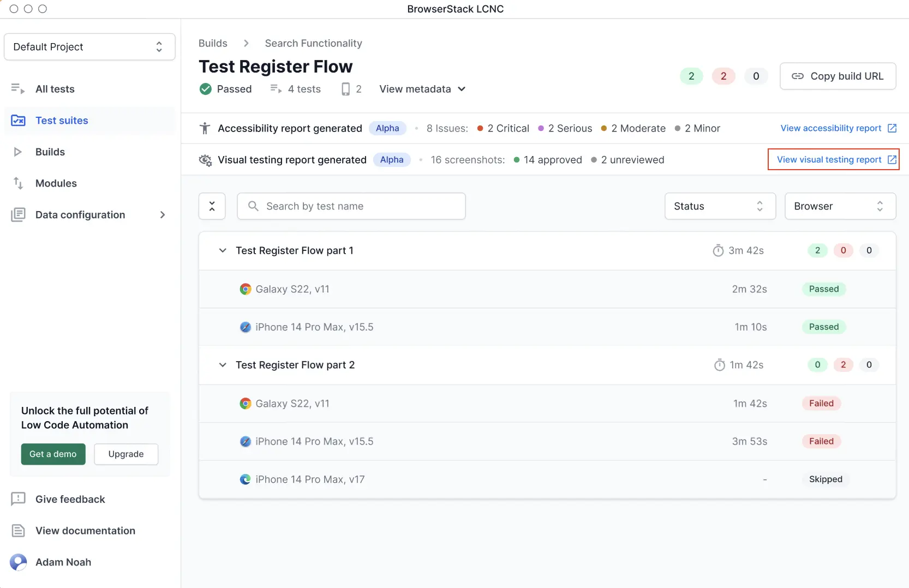Click the Safari icon on iPhone 14 Pro Max row
Screen dimensions: 909x588
[245, 327]
